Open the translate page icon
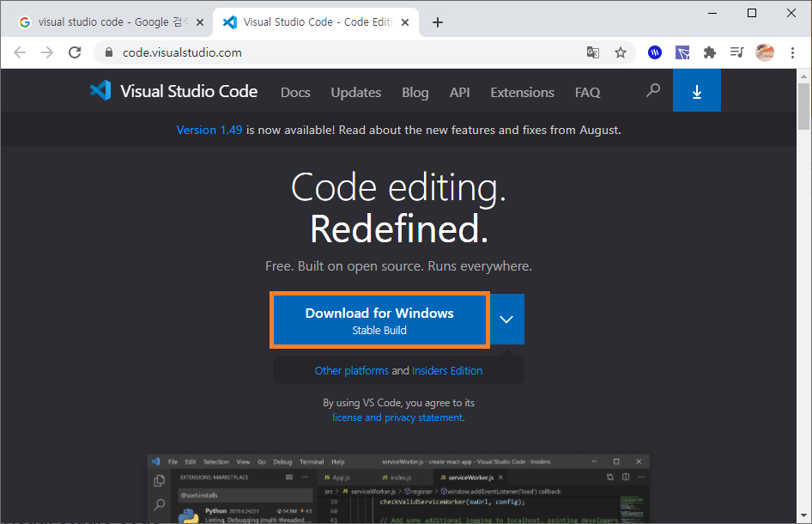The width and height of the screenshot is (812, 524). click(x=593, y=52)
